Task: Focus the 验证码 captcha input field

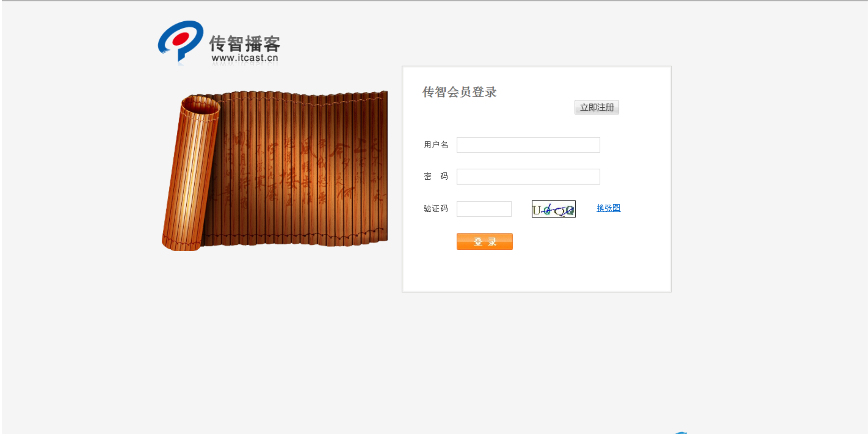Action: (x=484, y=209)
